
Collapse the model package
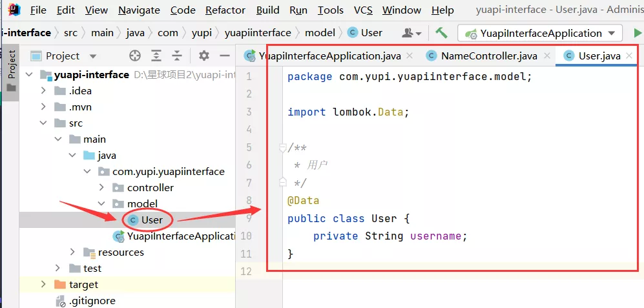(101, 203)
